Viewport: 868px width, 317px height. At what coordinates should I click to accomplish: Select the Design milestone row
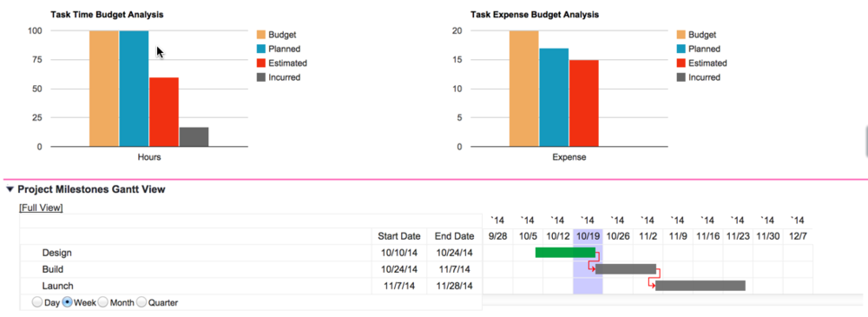point(251,253)
